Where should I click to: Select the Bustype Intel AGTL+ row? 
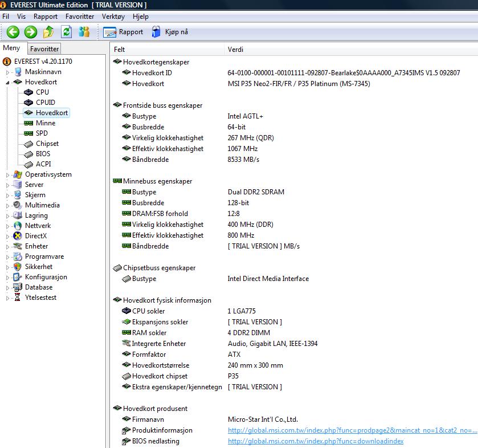point(193,116)
